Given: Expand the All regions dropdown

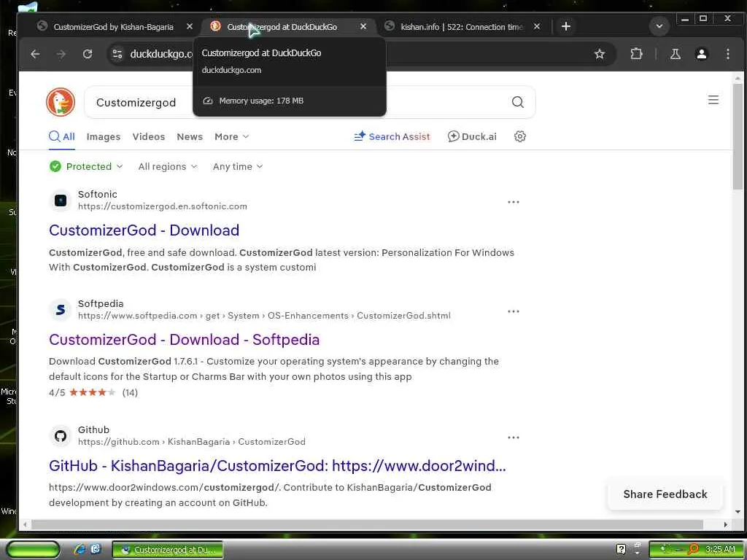Looking at the screenshot, I should pyautogui.click(x=167, y=166).
